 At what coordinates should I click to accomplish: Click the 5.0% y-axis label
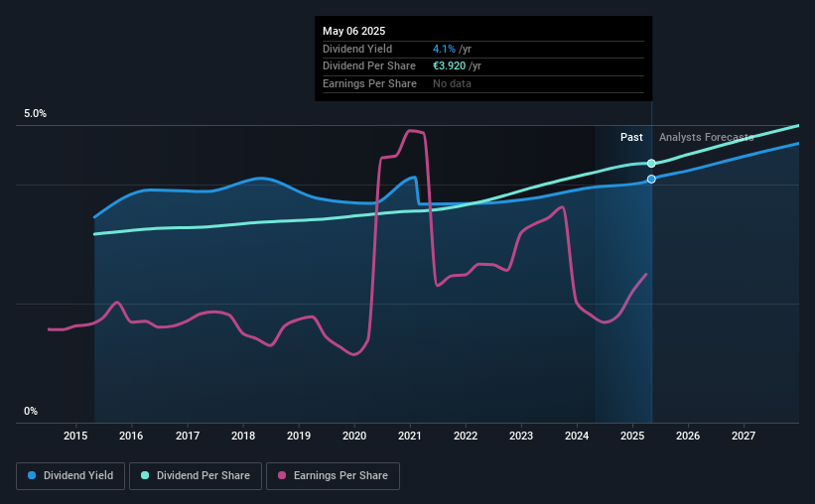[x=35, y=114]
